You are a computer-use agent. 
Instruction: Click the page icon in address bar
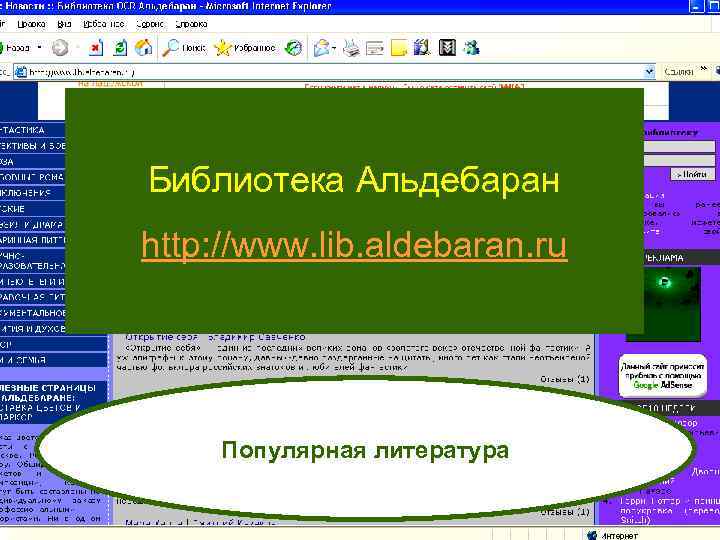(x=21, y=72)
